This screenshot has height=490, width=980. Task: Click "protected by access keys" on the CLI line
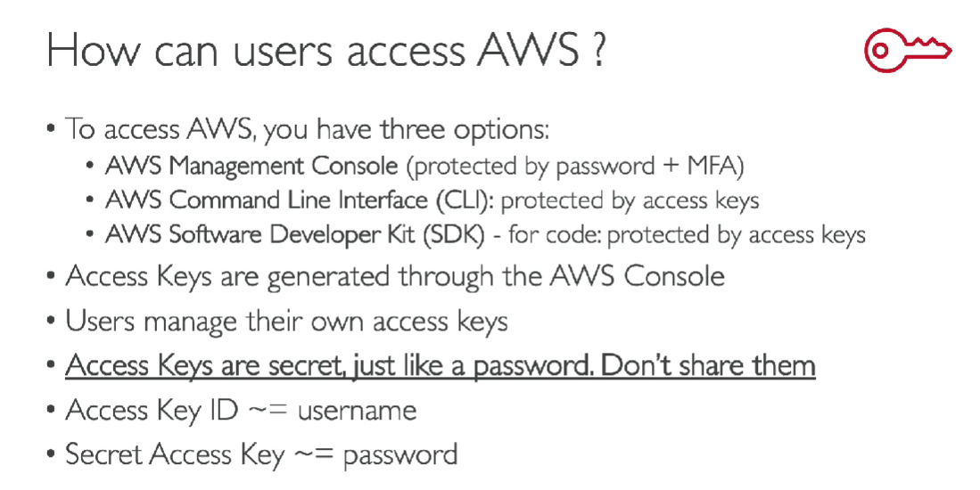[x=630, y=200]
